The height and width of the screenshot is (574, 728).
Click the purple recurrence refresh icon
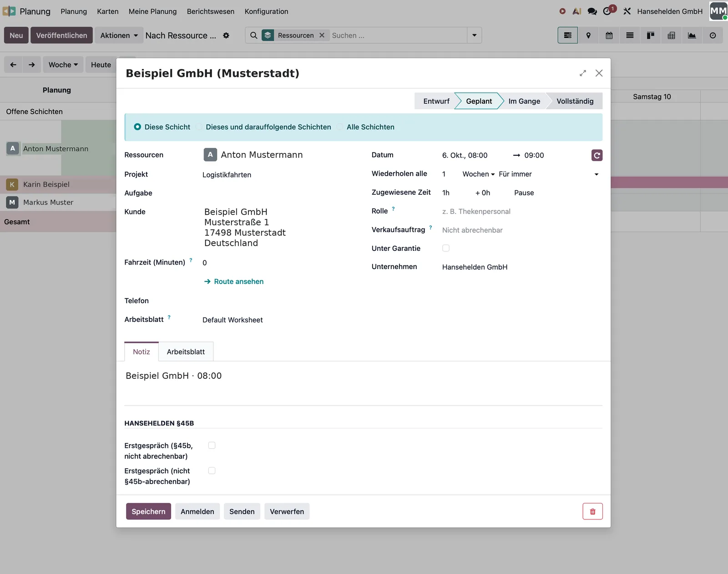[x=597, y=155]
